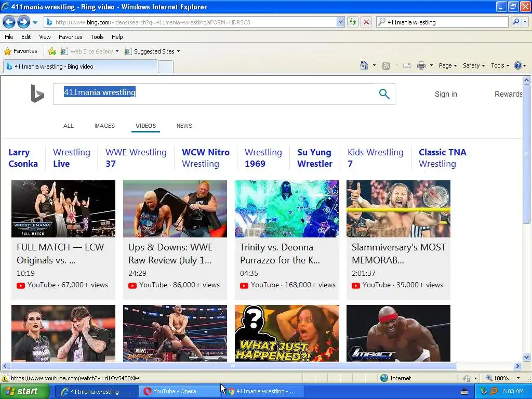Open the Page command menu
Screen dimensions: 532x399
pos(447,65)
